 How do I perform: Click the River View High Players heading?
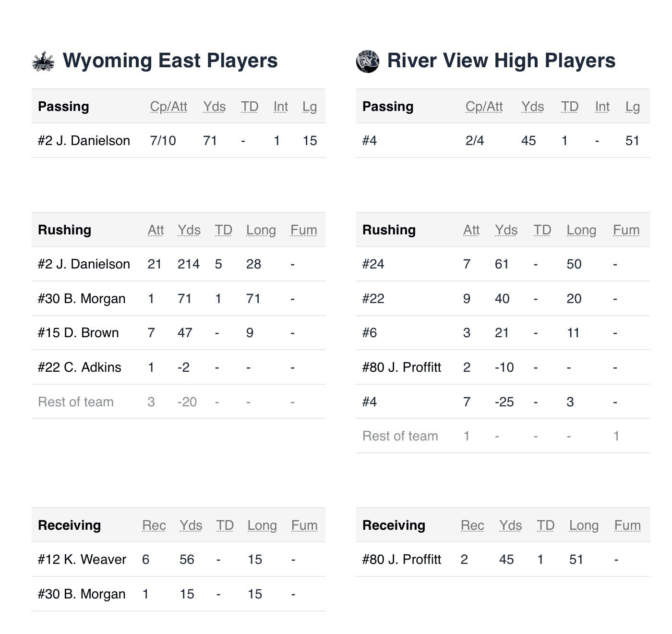(x=501, y=61)
